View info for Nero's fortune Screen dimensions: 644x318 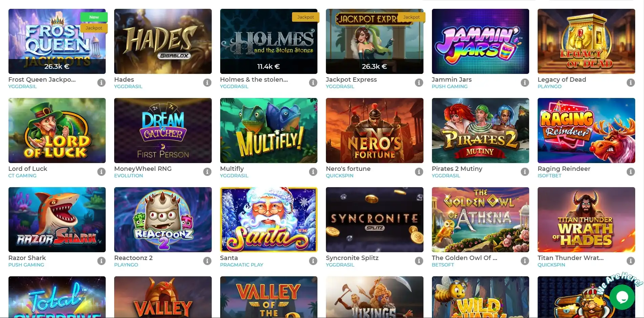click(419, 172)
